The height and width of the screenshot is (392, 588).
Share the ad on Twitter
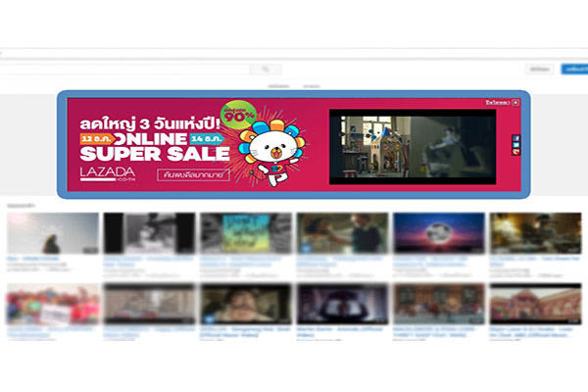516,145
